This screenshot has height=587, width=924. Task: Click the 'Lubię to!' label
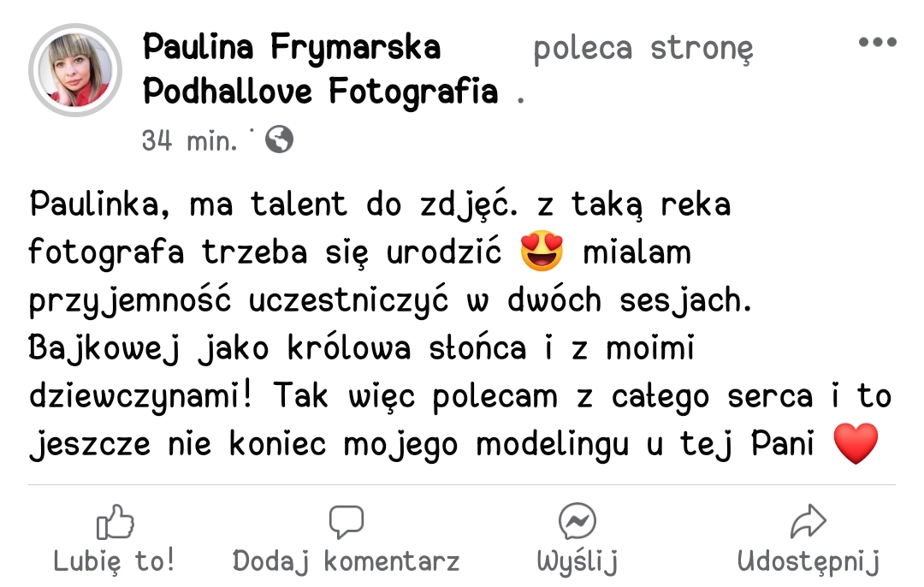pos(115,560)
